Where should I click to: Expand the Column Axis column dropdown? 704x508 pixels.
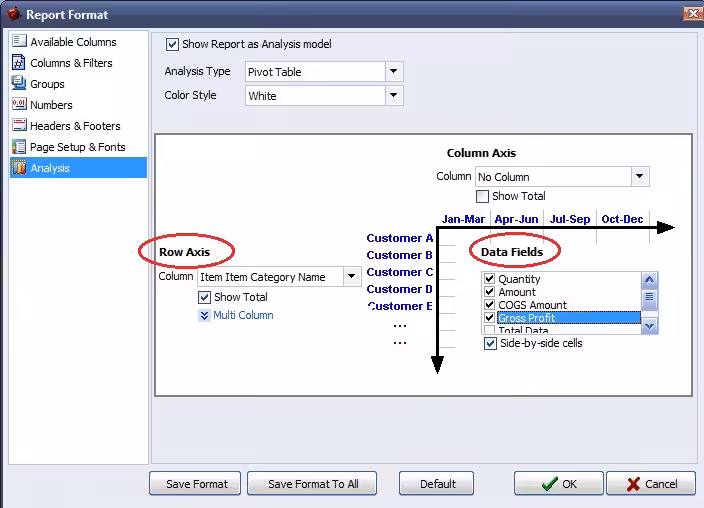pyautogui.click(x=640, y=177)
